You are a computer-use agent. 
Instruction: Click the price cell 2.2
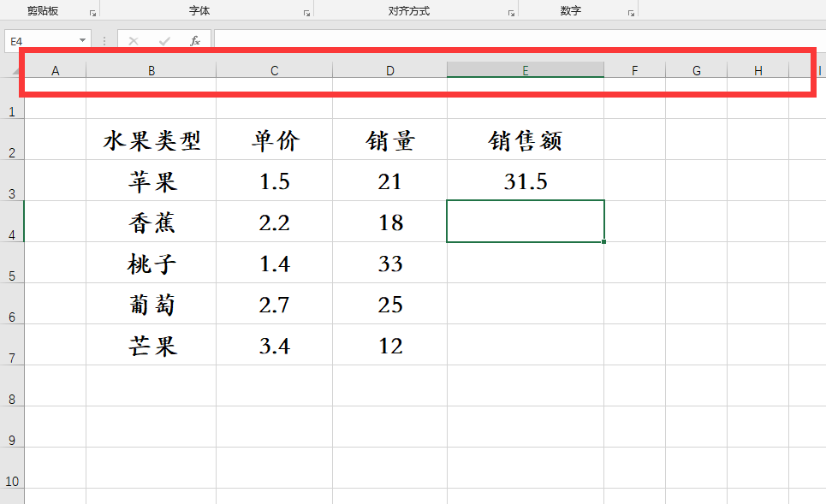[x=275, y=222]
